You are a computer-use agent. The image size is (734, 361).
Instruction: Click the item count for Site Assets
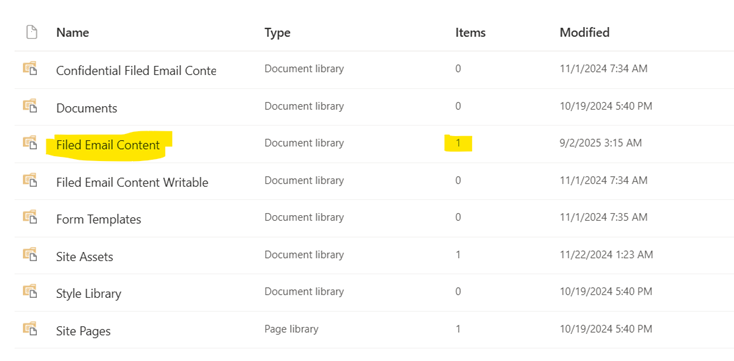458,255
